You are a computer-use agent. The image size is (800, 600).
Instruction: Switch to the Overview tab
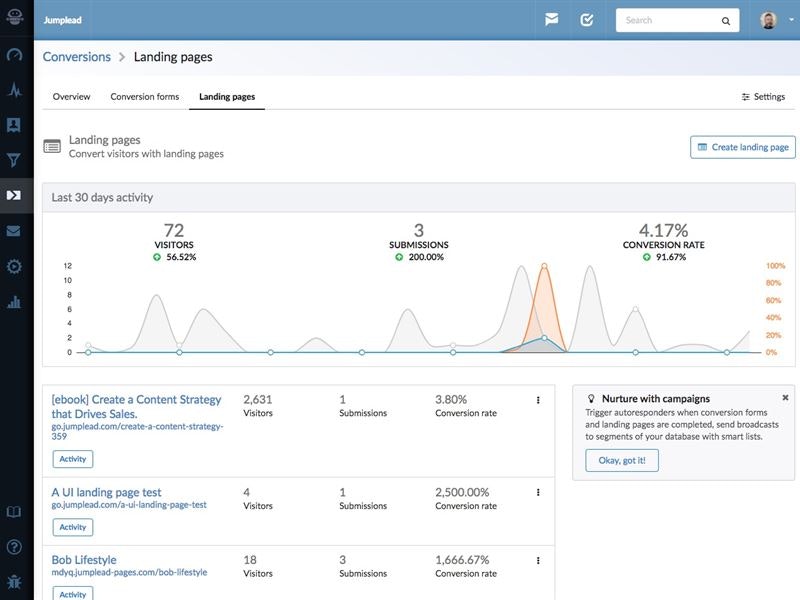(74, 96)
